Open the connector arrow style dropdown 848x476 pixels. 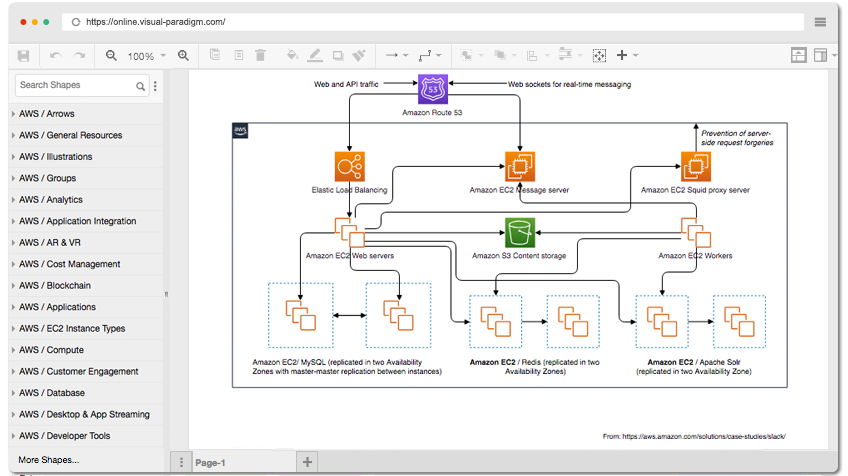[397, 55]
